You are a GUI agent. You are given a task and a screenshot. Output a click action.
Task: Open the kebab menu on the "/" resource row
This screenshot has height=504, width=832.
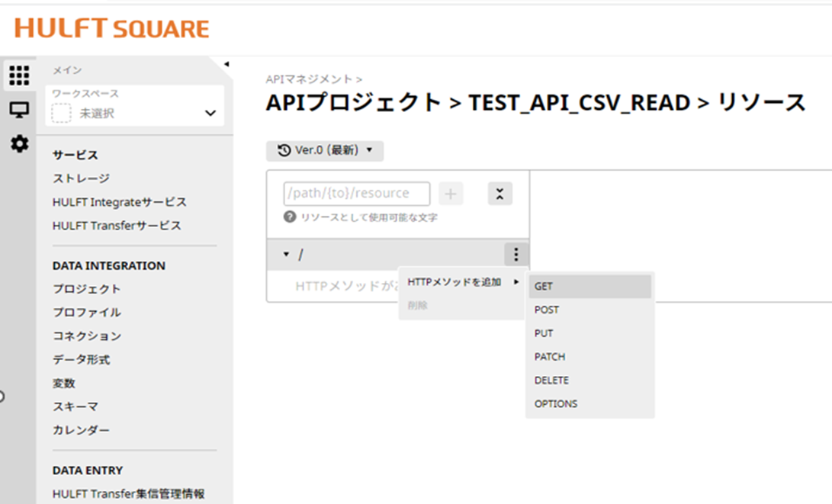[x=515, y=253]
